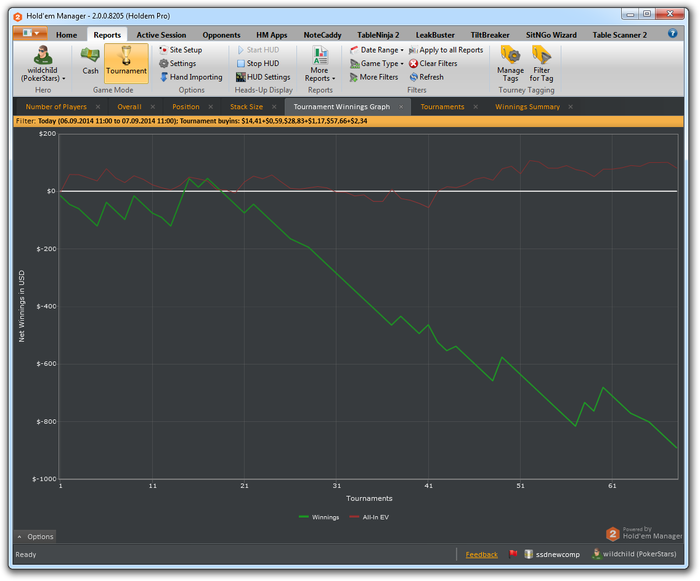Image resolution: width=700 pixels, height=581 pixels.
Task: Switch to the Active Session tab
Action: (x=161, y=35)
